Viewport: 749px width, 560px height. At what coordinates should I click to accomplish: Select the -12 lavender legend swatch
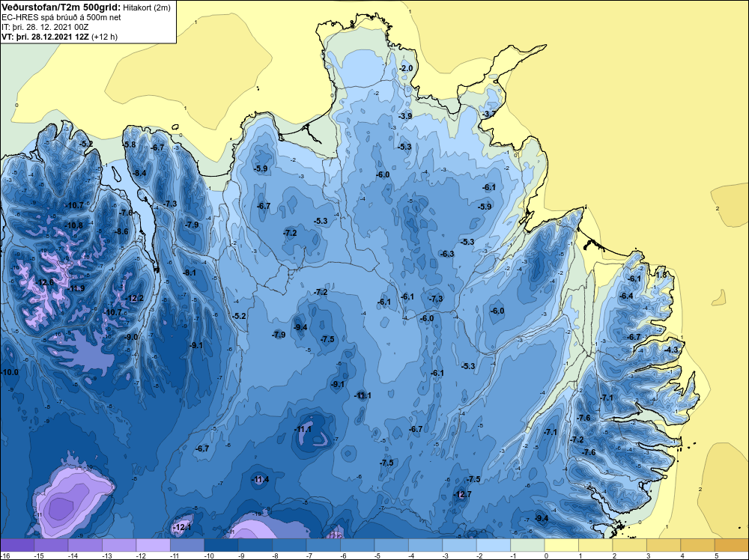coord(153,545)
